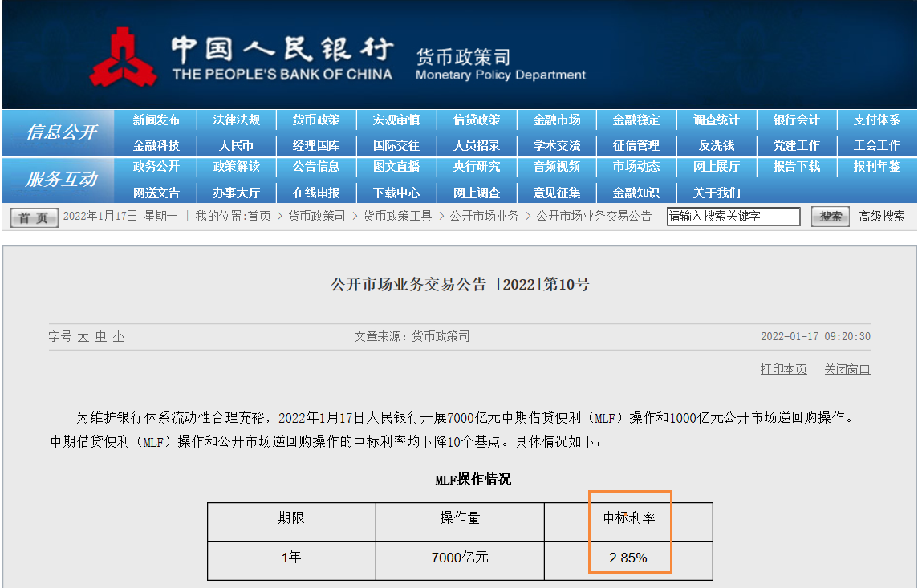The height and width of the screenshot is (588, 922).
Task: Visit 金融知识 link
Action: 636,193
